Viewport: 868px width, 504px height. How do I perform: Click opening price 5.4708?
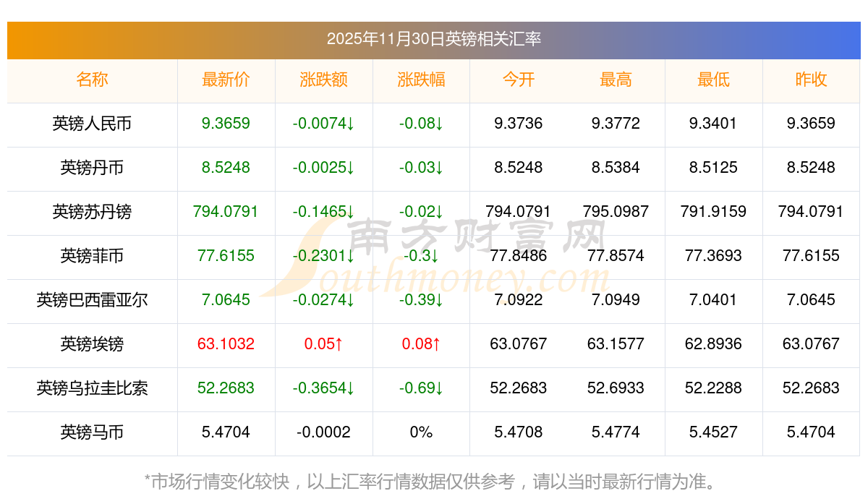519,432
